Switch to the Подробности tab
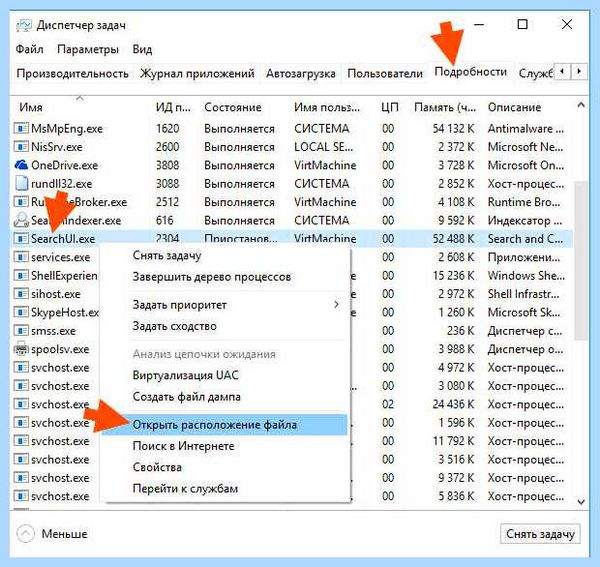600x567 pixels. [x=470, y=72]
